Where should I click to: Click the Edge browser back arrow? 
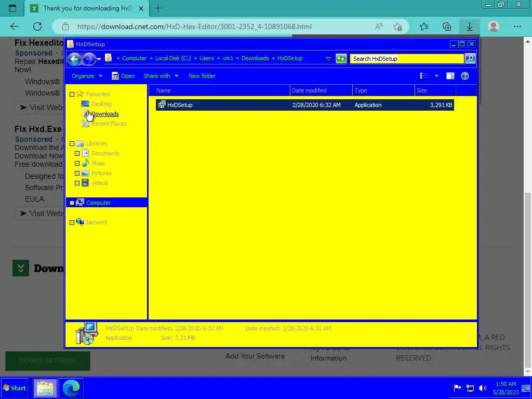(x=14, y=26)
